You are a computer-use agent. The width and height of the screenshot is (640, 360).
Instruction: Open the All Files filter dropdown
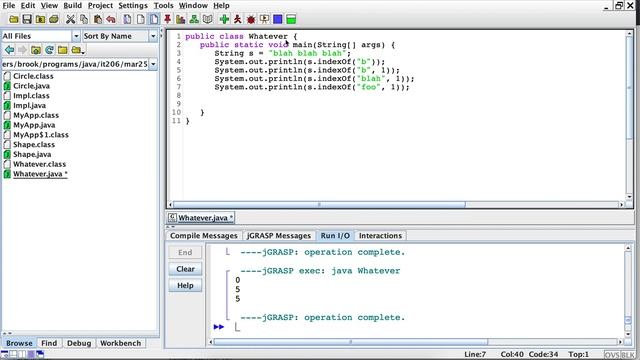76,36
